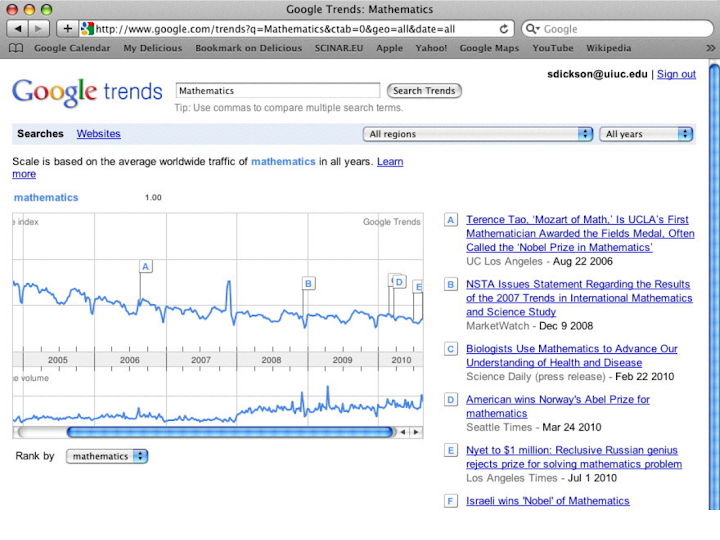Viewport: 720px width, 540px height.
Task: Open the Rank by mathematics dropdown
Action: coord(107,456)
